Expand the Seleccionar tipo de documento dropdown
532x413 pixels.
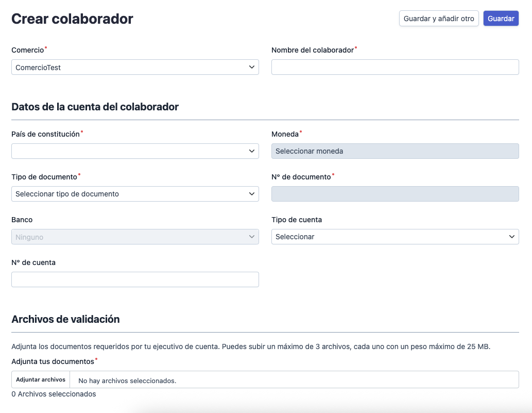(135, 194)
